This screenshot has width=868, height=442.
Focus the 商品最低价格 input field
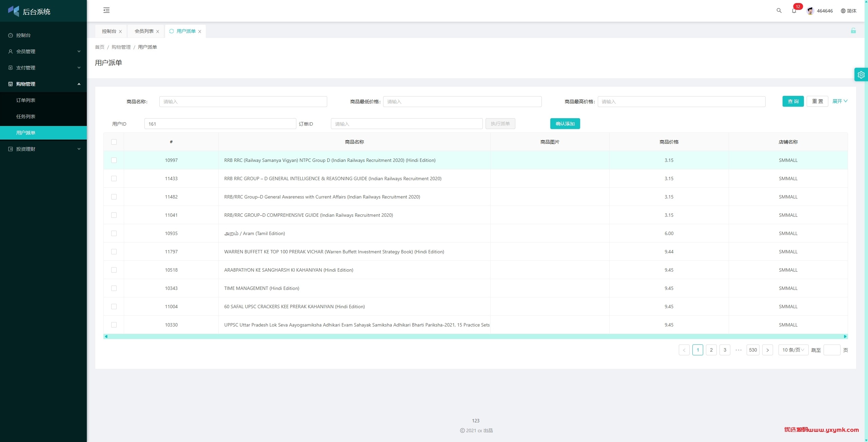pyautogui.click(x=462, y=102)
